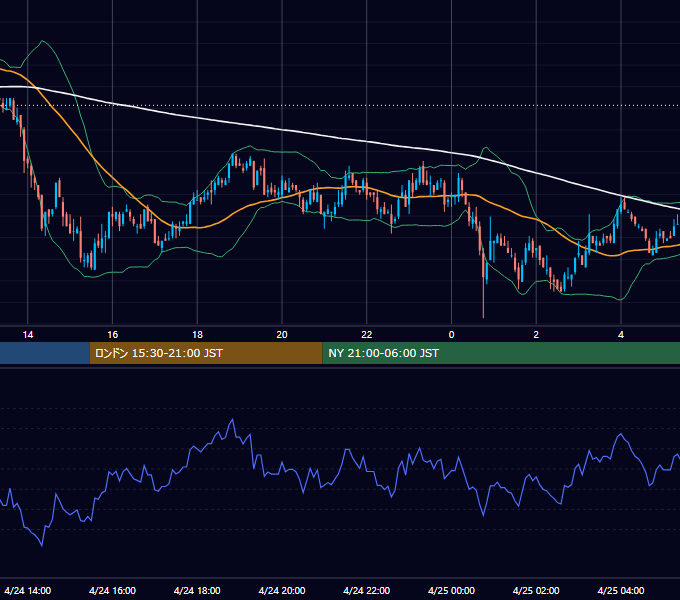The image size is (680, 600).
Task: Click the 4/24 16:00 date label
Action: click(112, 590)
